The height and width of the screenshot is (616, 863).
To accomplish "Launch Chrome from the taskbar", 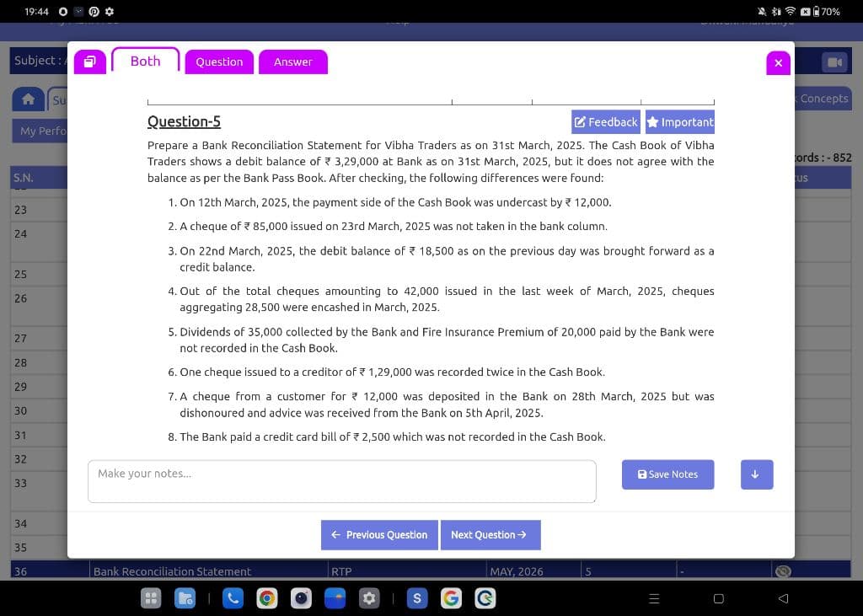I will [x=267, y=598].
